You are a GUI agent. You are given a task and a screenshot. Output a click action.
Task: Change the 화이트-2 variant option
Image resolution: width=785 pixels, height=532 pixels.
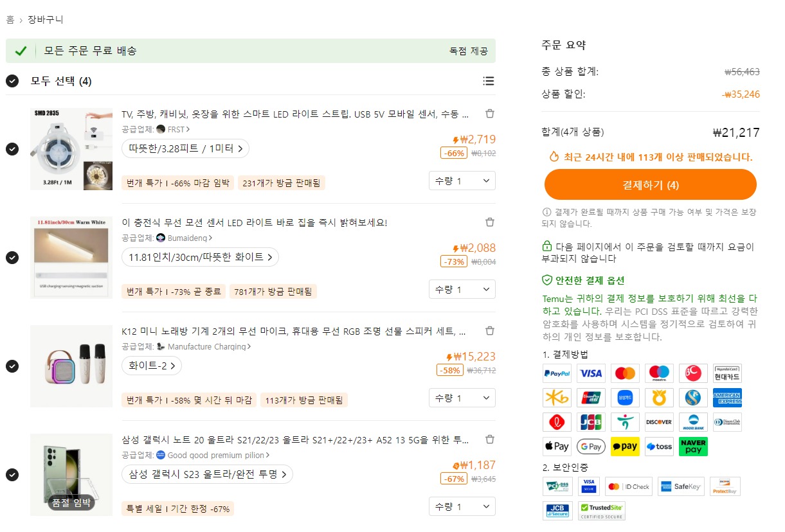tap(152, 366)
